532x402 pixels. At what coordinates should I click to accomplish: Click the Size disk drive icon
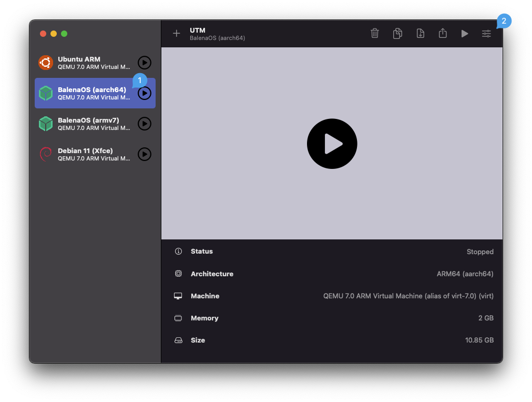[178, 340]
